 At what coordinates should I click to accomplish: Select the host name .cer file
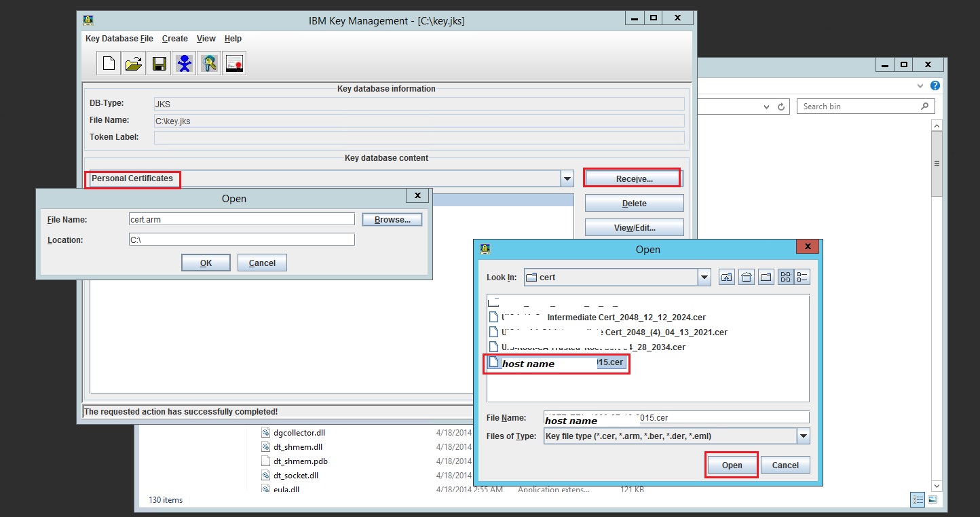[557, 363]
